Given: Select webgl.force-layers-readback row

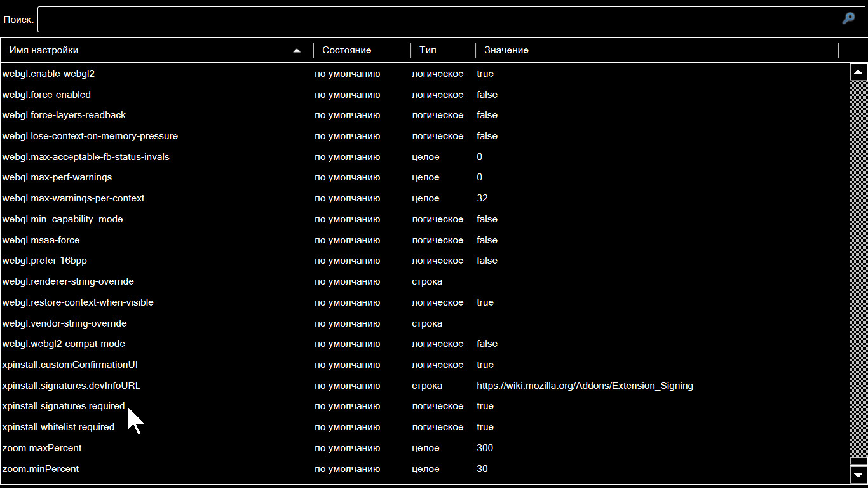Looking at the screenshot, I should click(424, 115).
